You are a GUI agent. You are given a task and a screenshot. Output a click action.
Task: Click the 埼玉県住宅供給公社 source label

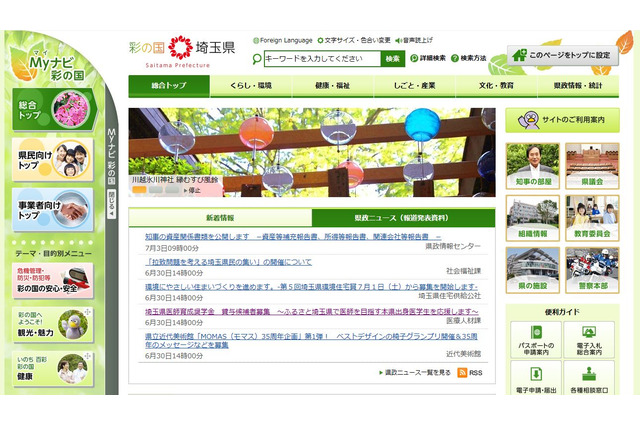(450, 296)
